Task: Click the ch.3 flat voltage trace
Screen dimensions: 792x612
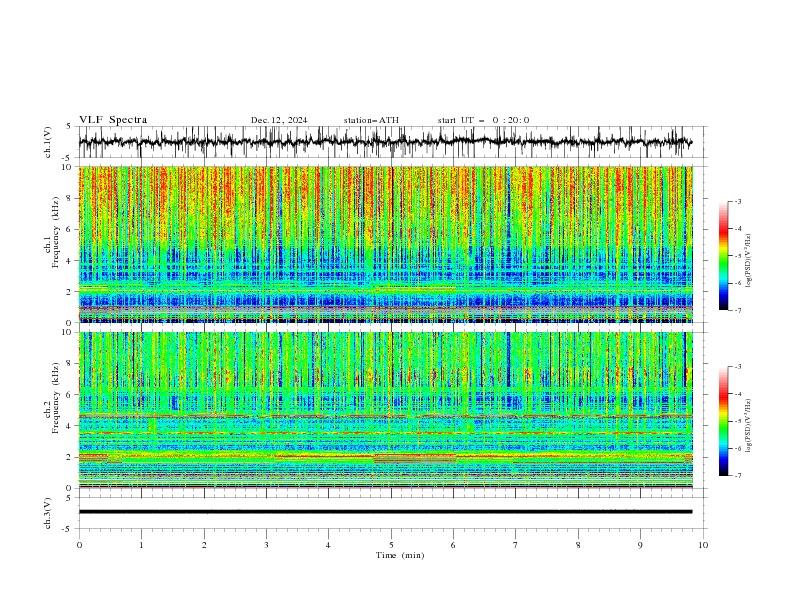Action: coord(385,512)
